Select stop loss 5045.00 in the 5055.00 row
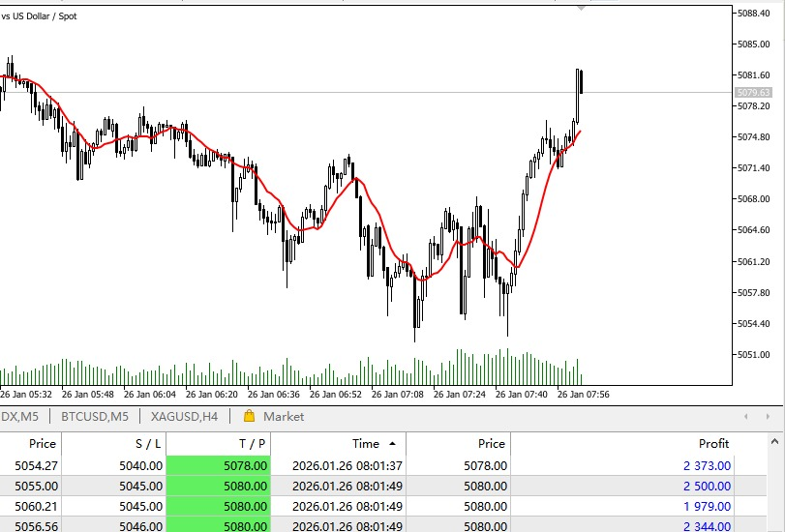The height and width of the screenshot is (532, 785). point(113,486)
